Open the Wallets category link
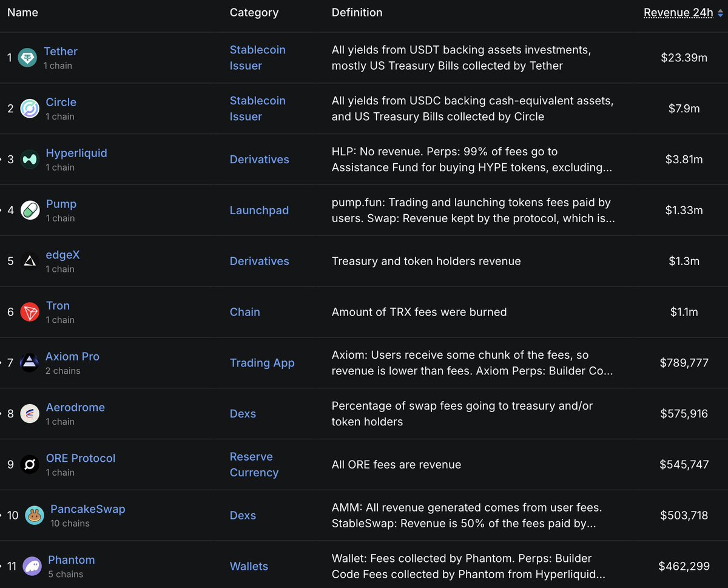This screenshot has height=588, width=728. pyautogui.click(x=249, y=566)
